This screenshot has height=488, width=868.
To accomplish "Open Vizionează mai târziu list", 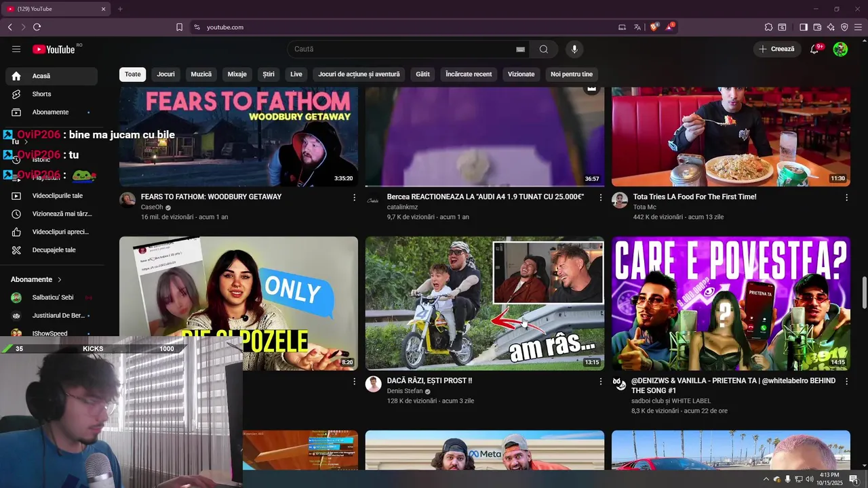I will [52, 213].
